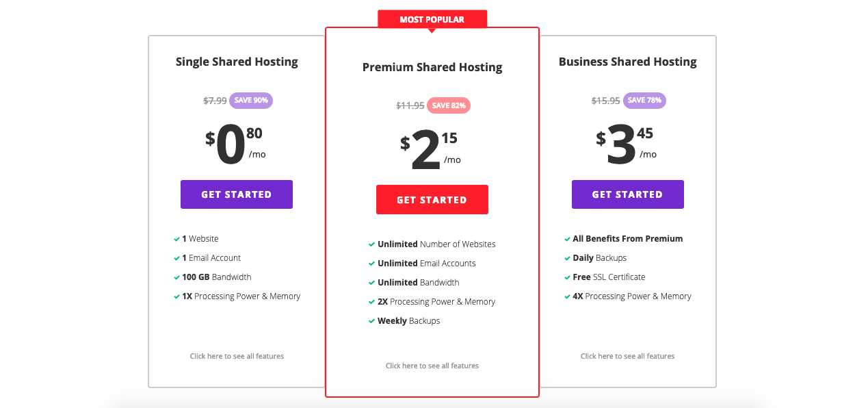The image size is (868, 408).
Task: Open all features link under Premium plan
Action: (x=432, y=366)
